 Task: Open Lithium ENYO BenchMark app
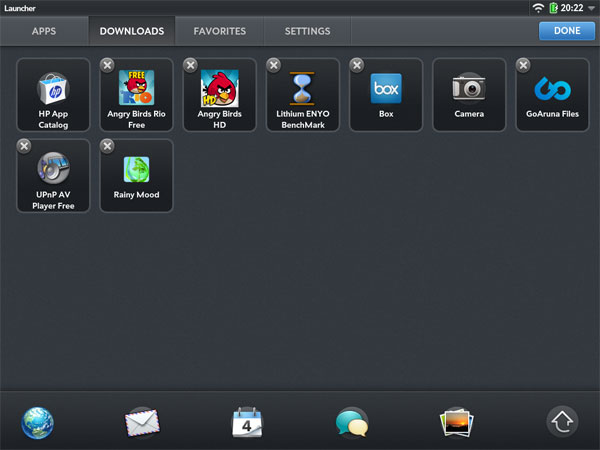point(303,95)
